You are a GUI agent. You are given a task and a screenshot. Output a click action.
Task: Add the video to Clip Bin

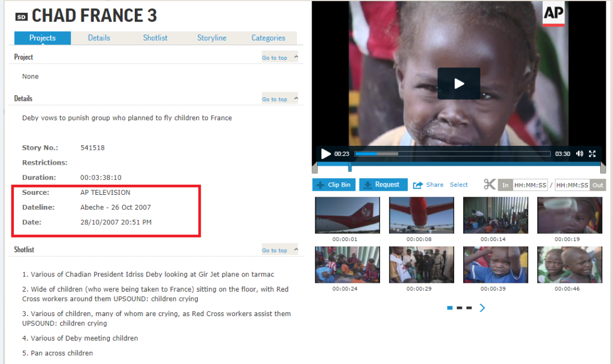(334, 185)
